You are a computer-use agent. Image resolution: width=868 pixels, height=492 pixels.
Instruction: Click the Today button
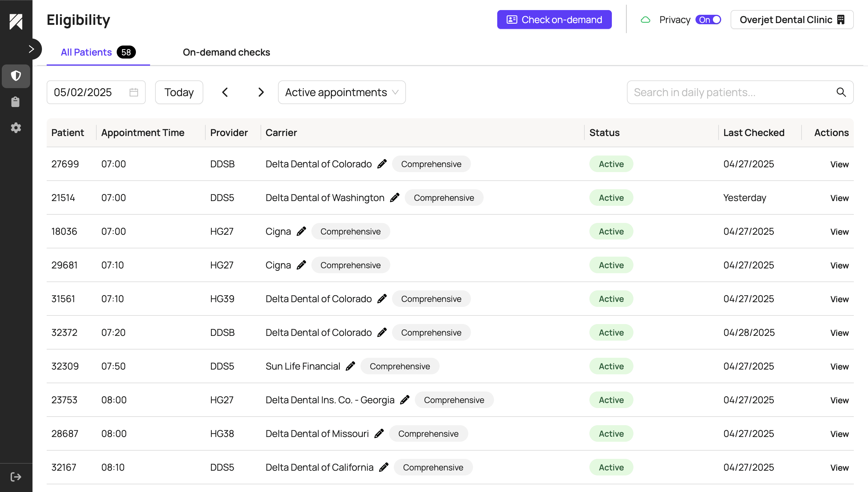point(179,92)
